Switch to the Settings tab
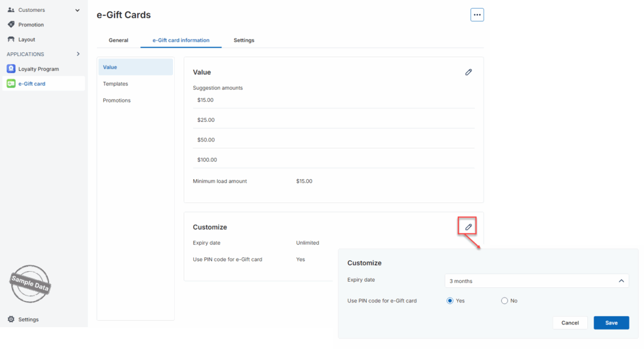Image resolution: width=644 pixels, height=349 pixels. click(244, 40)
